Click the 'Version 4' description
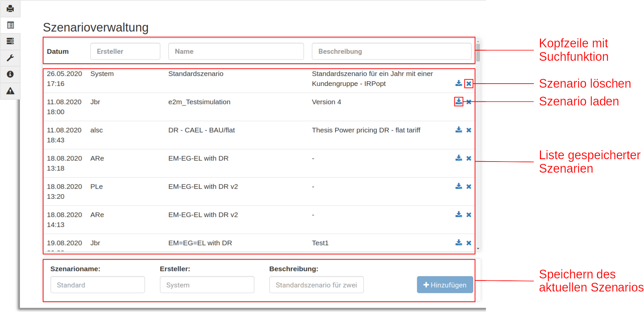The image size is (644, 312). coord(327,102)
